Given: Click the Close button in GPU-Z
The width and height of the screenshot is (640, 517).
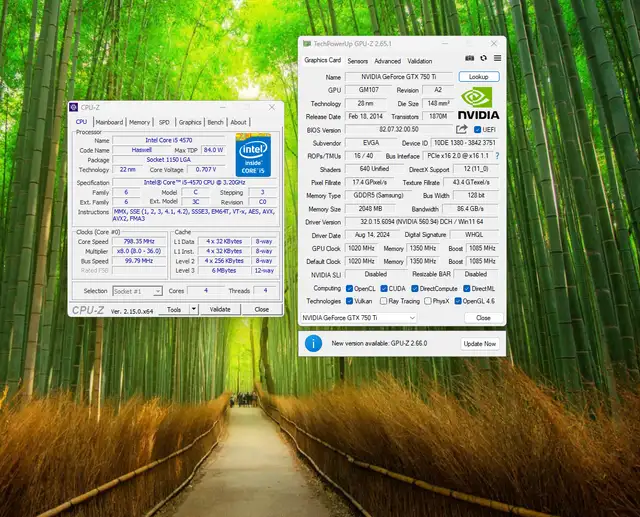Looking at the screenshot, I should point(483,317).
